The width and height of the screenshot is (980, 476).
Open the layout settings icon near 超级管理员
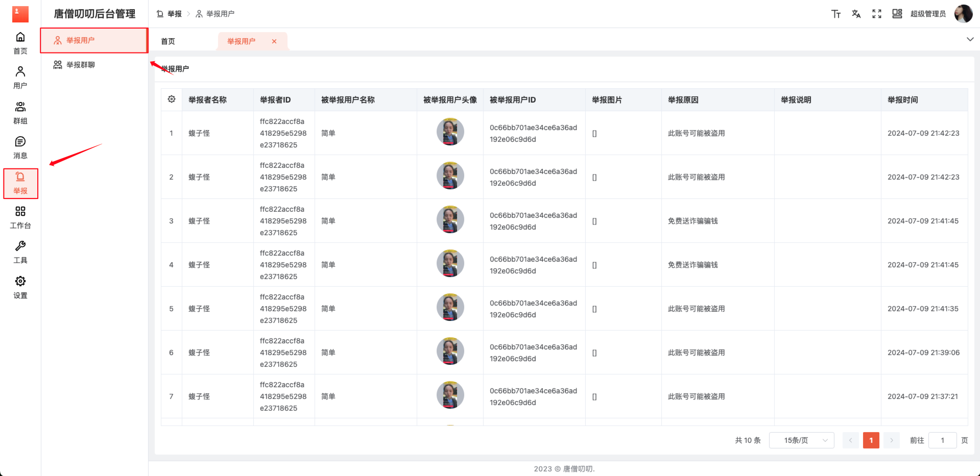[897, 14]
